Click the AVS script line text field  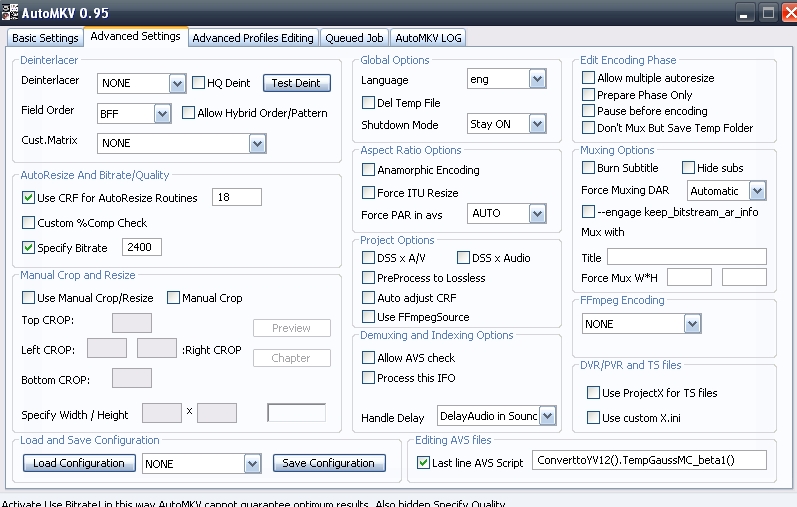click(649, 460)
